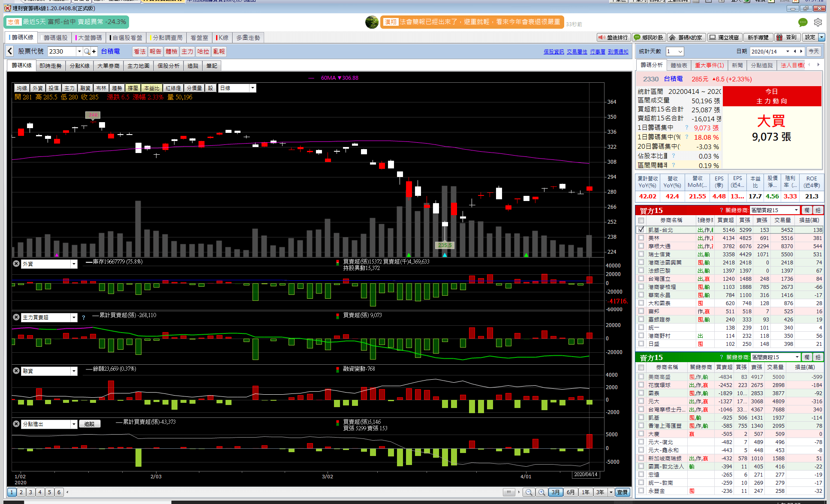
Task: Click the plus icon to add stock
Action: [x=94, y=51]
